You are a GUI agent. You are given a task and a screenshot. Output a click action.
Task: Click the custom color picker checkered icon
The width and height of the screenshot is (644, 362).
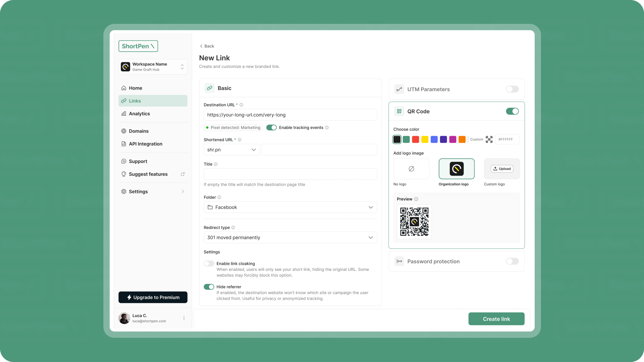tap(489, 139)
